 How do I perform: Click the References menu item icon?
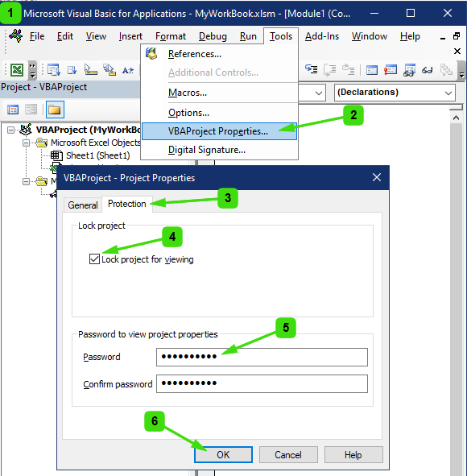[x=151, y=54]
